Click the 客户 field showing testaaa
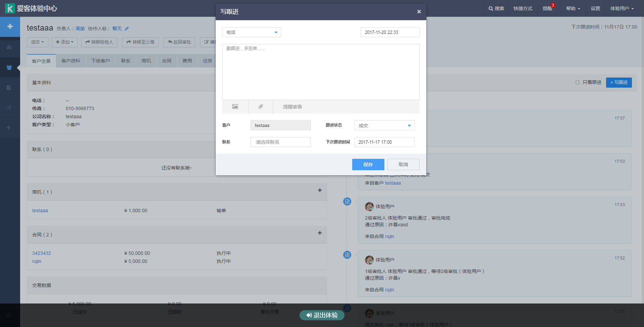 pos(281,125)
